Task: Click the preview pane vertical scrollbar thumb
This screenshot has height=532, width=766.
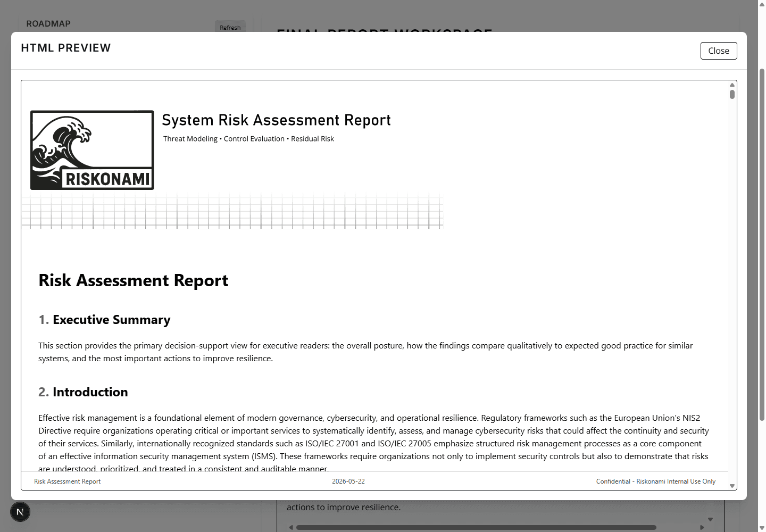Action: pyautogui.click(x=732, y=94)
